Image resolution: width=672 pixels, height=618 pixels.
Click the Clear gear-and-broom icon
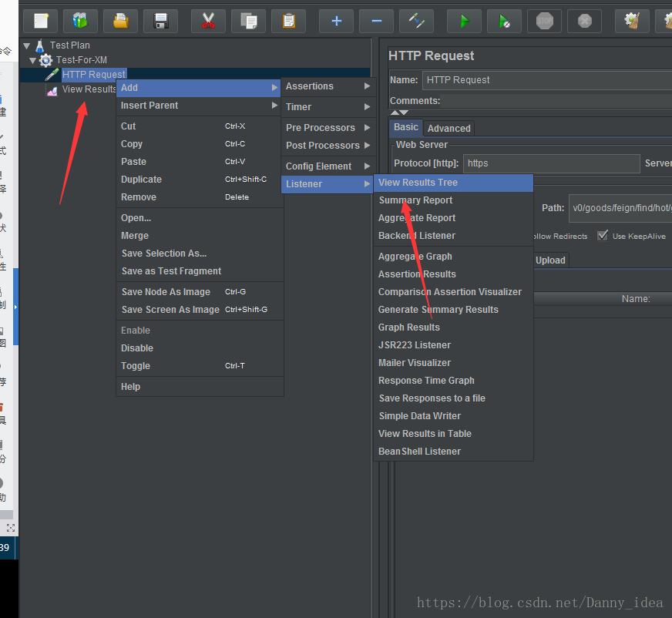click(632, 21)
